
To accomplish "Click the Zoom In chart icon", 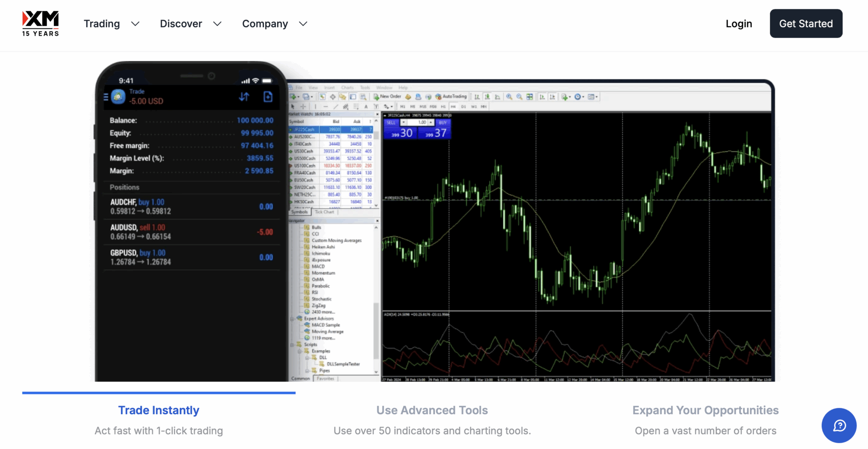I will (509, 97).
